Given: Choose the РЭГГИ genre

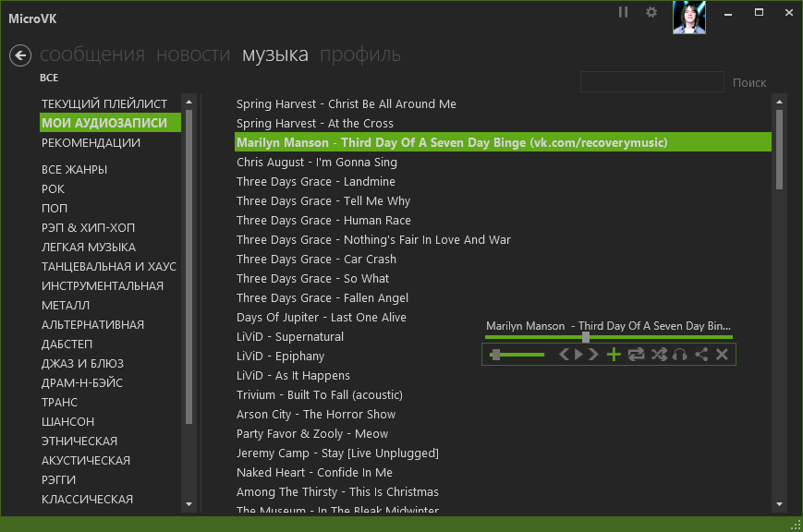Looking at the screenshot, I should click(58, 480).
